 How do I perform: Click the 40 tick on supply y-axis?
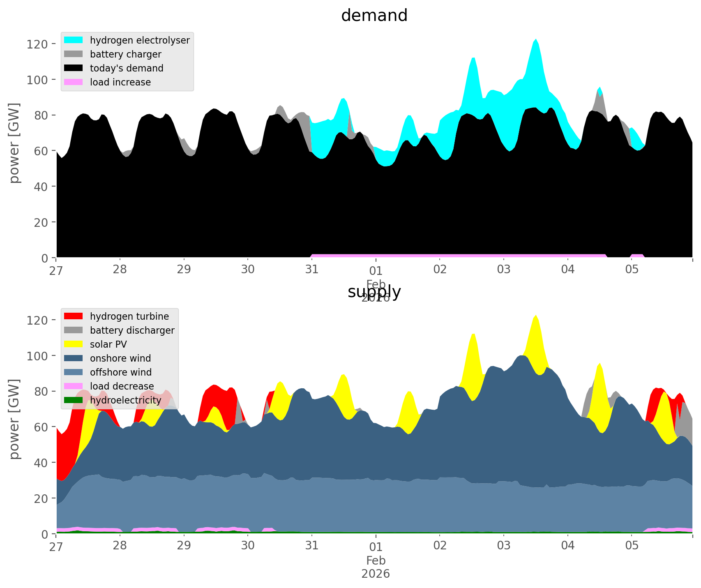click(x=41, y=463)
